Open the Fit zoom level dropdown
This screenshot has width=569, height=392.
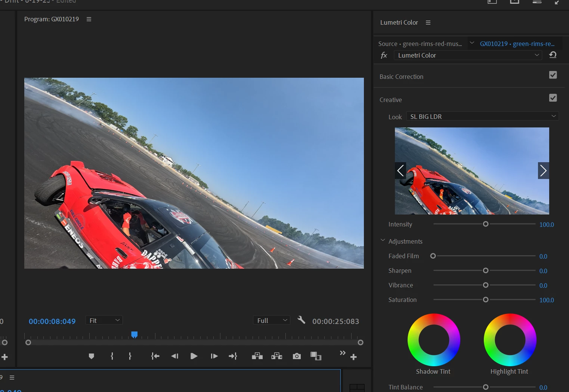104,320
